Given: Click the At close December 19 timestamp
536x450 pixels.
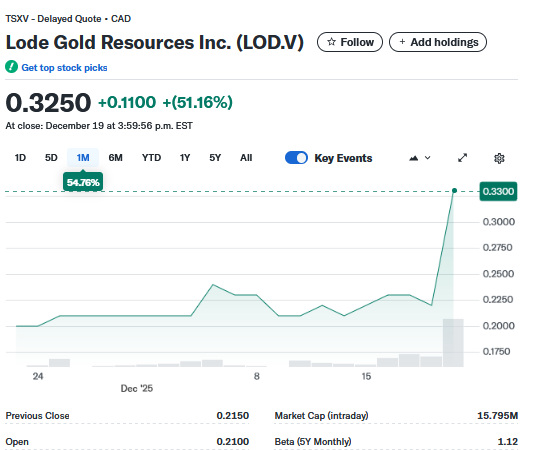Looking at the screenshot, I should [x=99, y=126].
